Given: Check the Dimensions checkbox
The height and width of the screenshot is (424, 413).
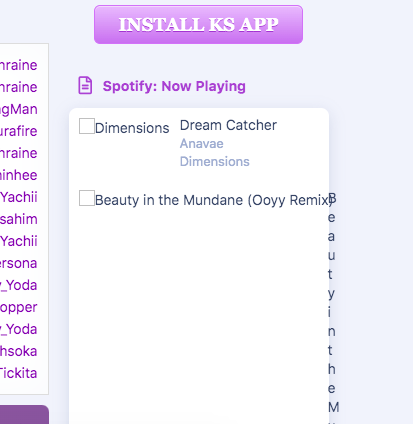Looking at the screenshot, I should pyautogui.click(x=87, y=126).
